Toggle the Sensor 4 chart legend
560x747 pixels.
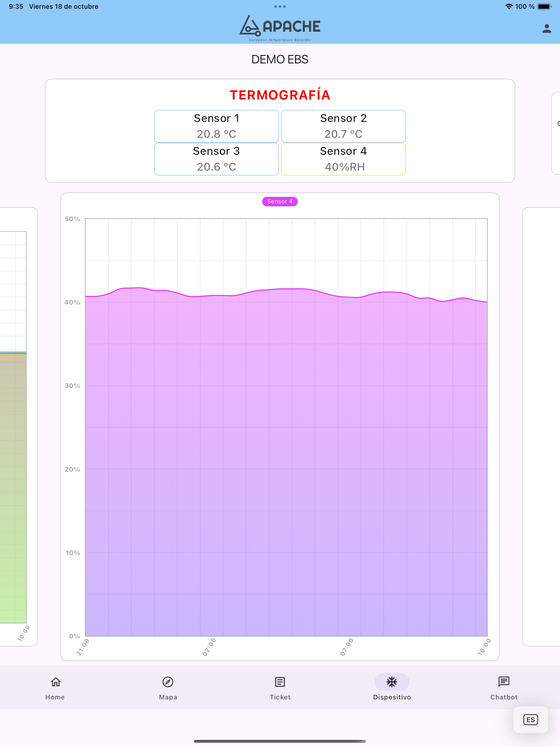pos(280,201)
